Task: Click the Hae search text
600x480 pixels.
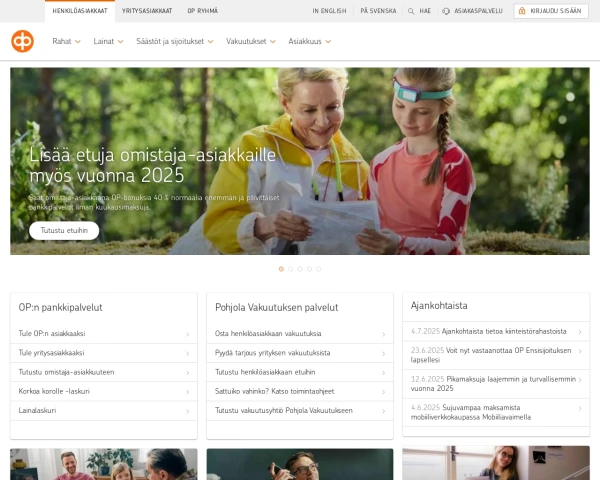Action: pyautogui.click(x=425, y=11)
